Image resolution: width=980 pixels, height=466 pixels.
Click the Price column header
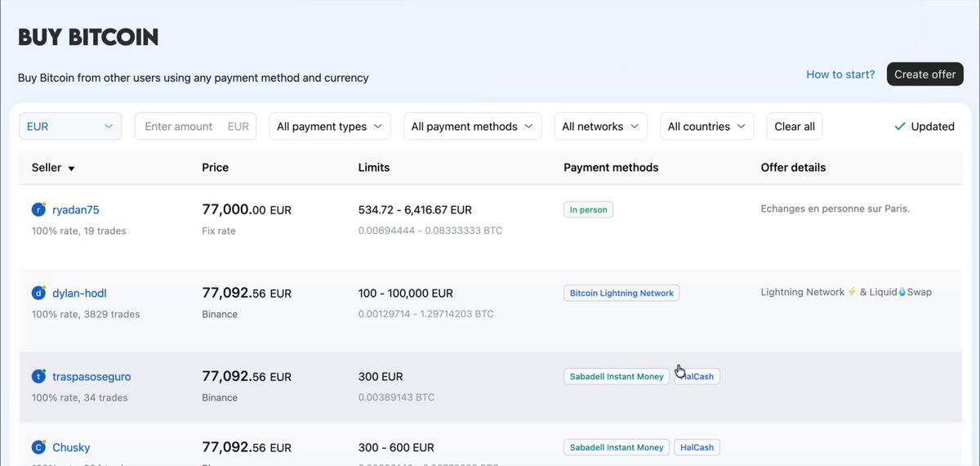[x=216, y=168]
